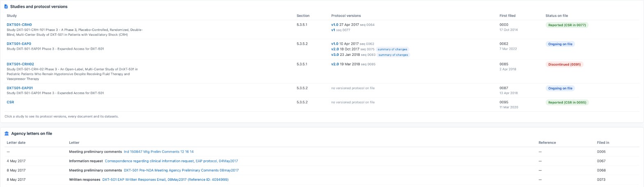Open EAP protocol clinical information request correspondence
This screenshot has width=644, height=187.
[x=171, y=161]
